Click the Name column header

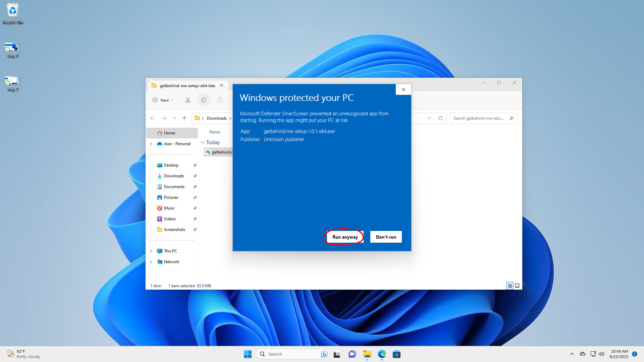tap(215, 132)
